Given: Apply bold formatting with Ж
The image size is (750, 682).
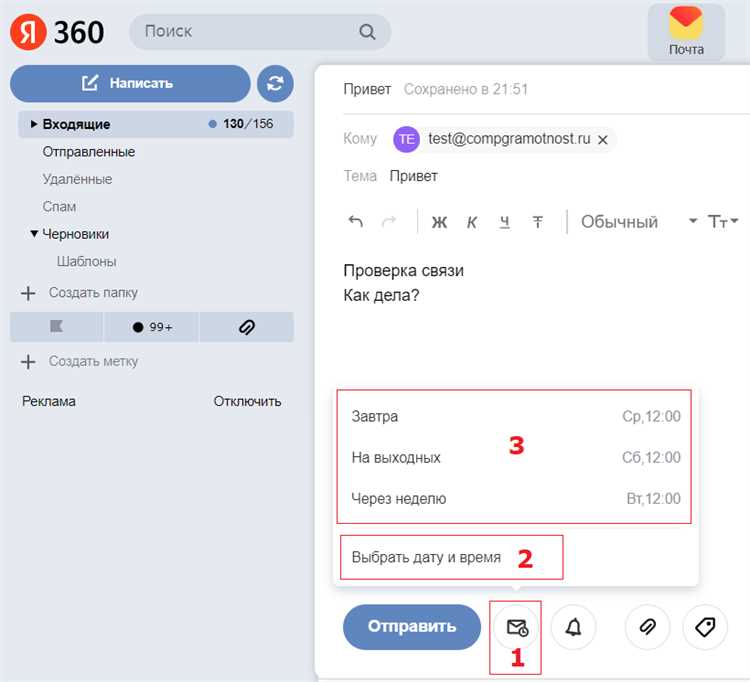Looking at the screenshot, I should 439,222.
